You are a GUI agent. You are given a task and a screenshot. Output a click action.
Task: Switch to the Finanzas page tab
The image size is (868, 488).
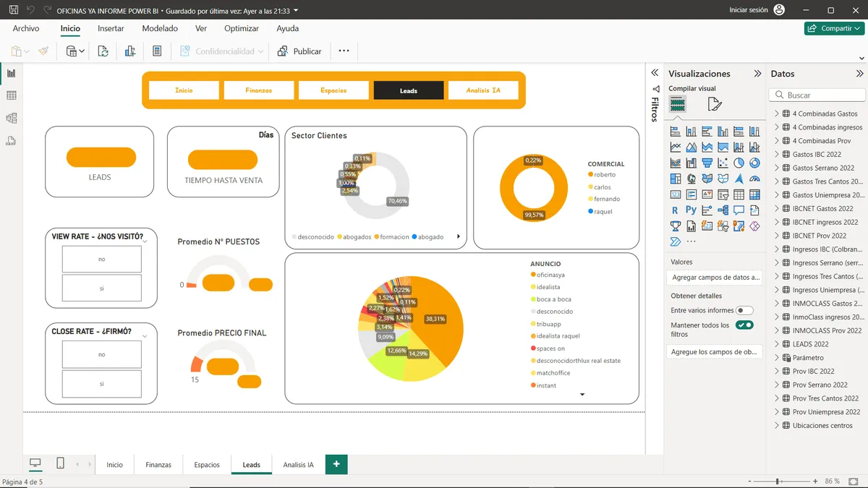click(158, 465)
